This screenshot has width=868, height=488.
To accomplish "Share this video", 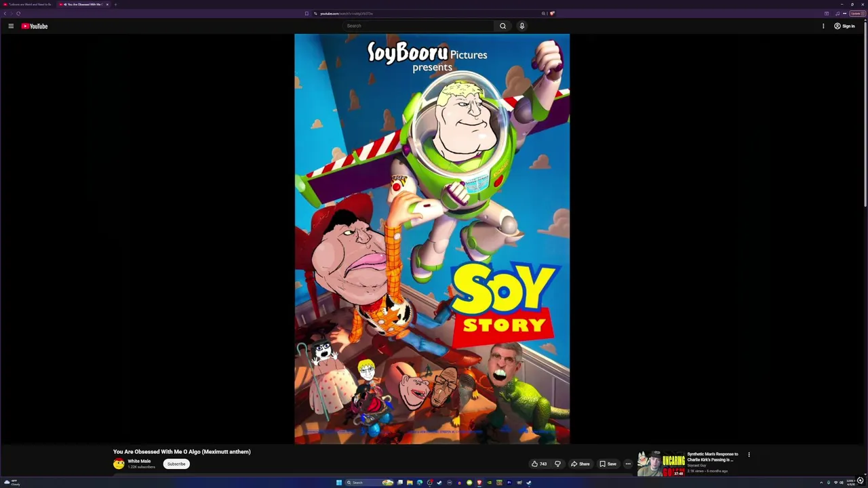I will coord(580,464).
